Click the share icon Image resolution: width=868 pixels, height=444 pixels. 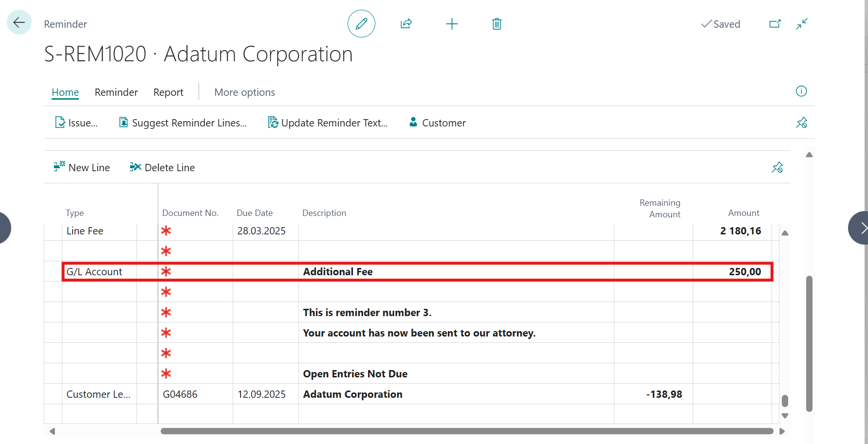pos(406,24)
